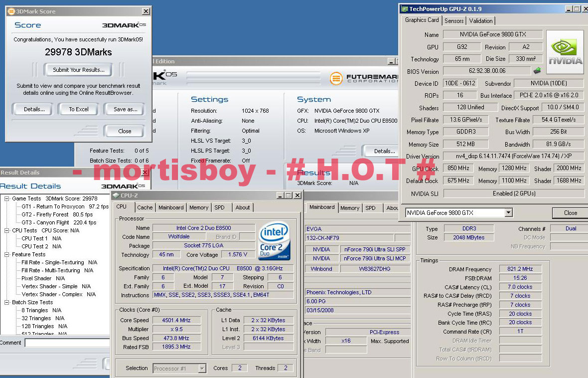Open Memory tab in the background CPU-Z window
588x378 pixels.
coord(350,208)
